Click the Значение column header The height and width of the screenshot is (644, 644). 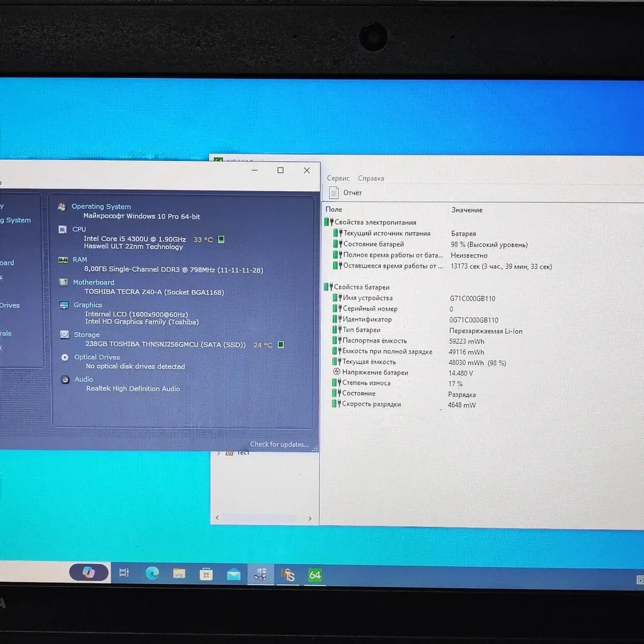tap(467, 210)
